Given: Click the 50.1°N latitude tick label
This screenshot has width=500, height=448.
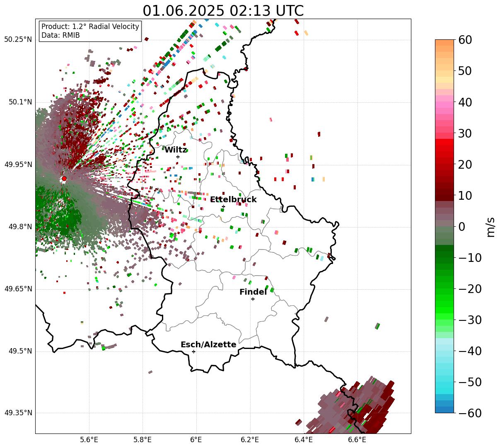Looking at the screenshot, I should 20,102.
